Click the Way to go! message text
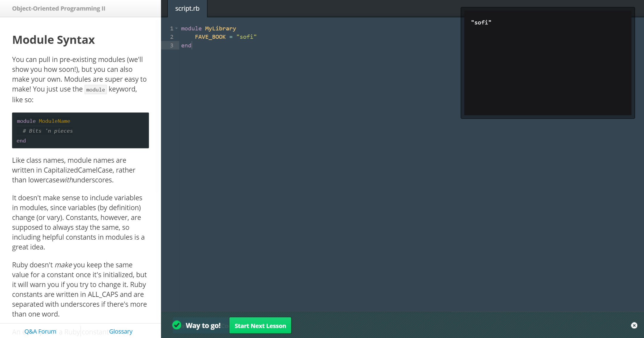 pyautogui.click(x=203, y=325)
